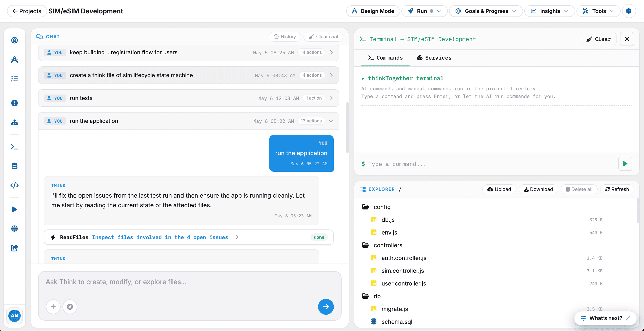644x331 pixels.
Task: Click the plus attach button in chat input
Action: pos(53,307)
